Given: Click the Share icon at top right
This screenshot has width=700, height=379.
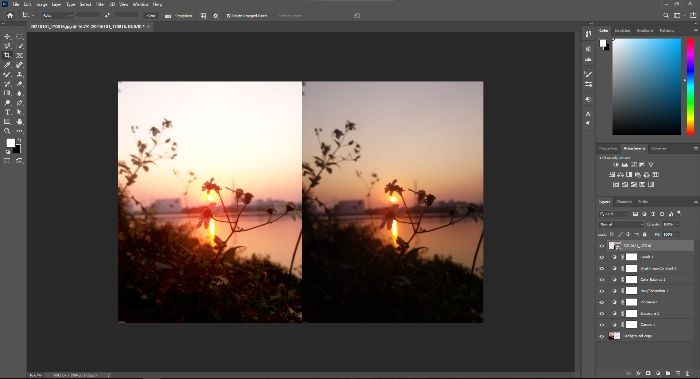Looking at the screenshot, I should point(693,16).
